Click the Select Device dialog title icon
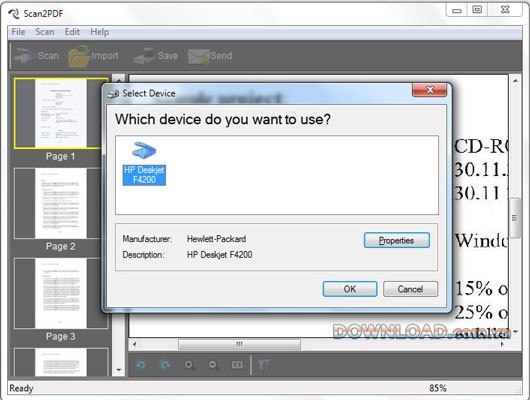The height and width of the screenshot is (400, 530). click(113, 94)
